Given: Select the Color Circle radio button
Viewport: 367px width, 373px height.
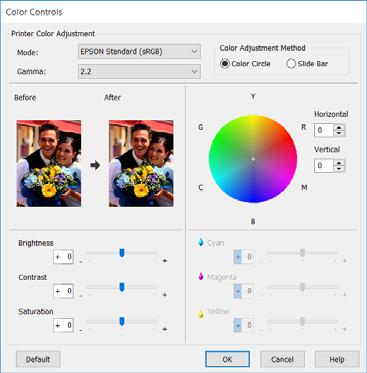Looking at the screenshot, I should click(x=225, y=63).
